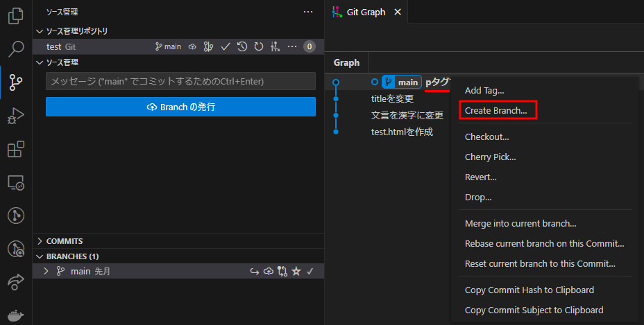Screen dimensions: 644x325
Task: Click the main branch indicator in repository row
Action: point(168,47)
